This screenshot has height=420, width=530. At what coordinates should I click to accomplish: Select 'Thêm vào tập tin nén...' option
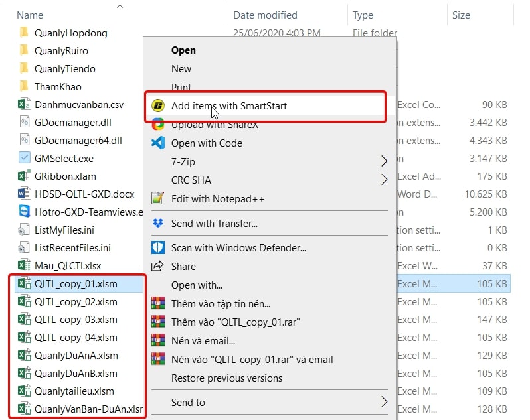coord(221,304)
